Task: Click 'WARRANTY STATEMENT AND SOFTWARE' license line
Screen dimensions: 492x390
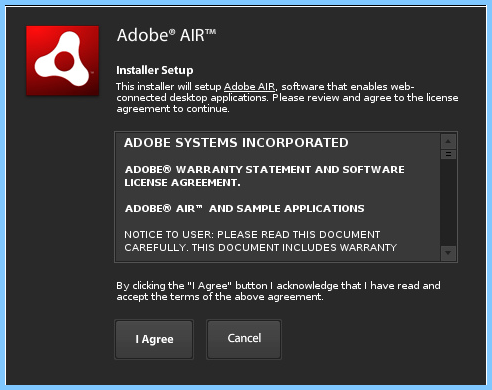Action: (265, 170)
